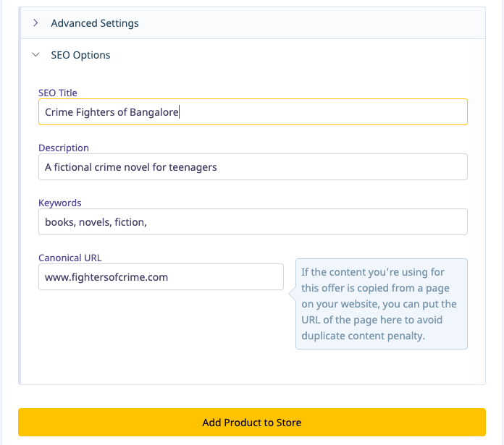Click the SEO Title field label
Screen dimensions: 504x445
[x=58, y=93]
